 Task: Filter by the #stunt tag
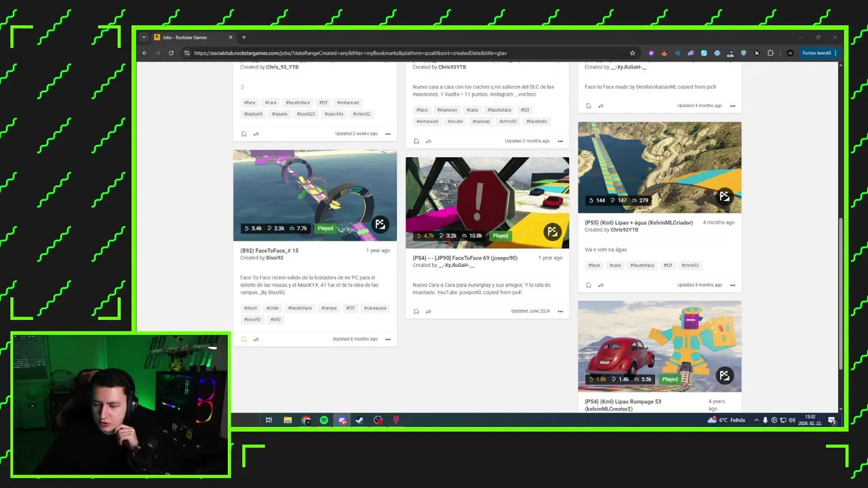250,308
